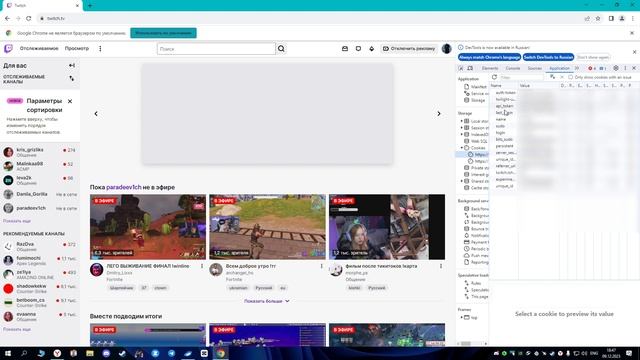
Task: Expand the Shared storage tree node
Action: click(462, 181)
